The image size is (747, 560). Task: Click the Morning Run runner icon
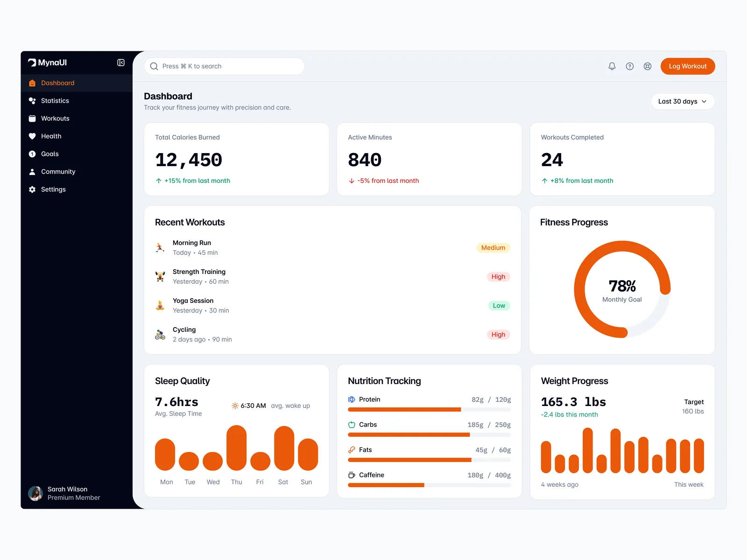(160, 248)
